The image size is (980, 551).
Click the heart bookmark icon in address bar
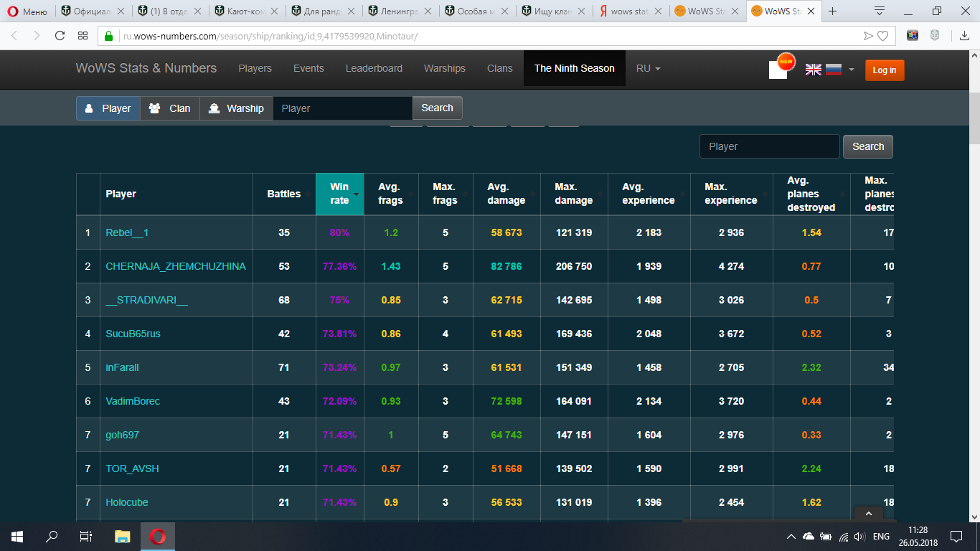(x=882, y=35)
